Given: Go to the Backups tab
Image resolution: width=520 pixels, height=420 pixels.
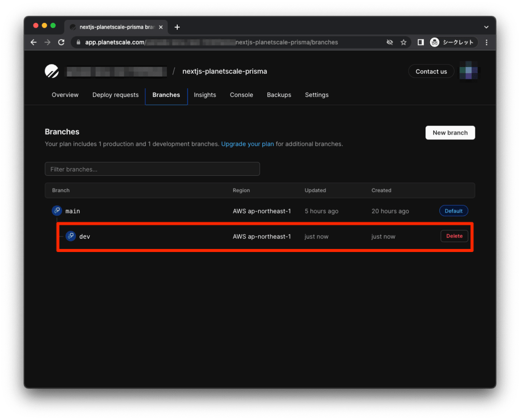Looking at the screenshot, I should click(279, 95).
